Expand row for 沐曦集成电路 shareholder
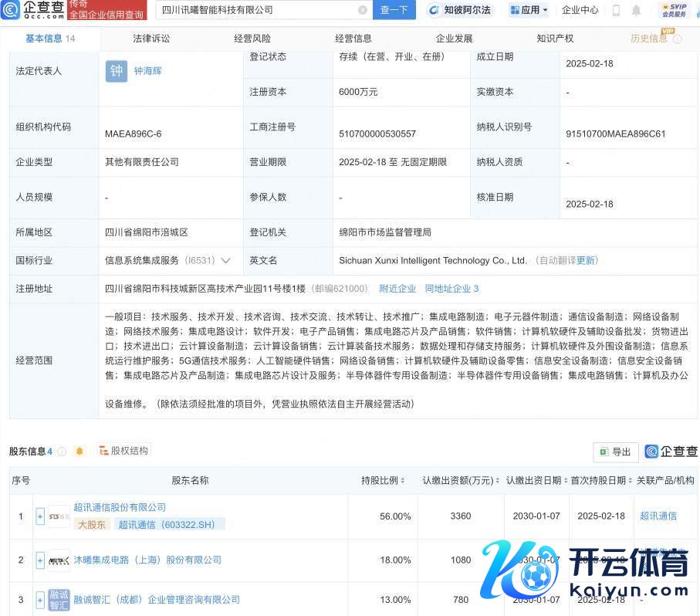The width and height of the screenshot is (700, 616). pyautogui.click(x=40, y=560)
